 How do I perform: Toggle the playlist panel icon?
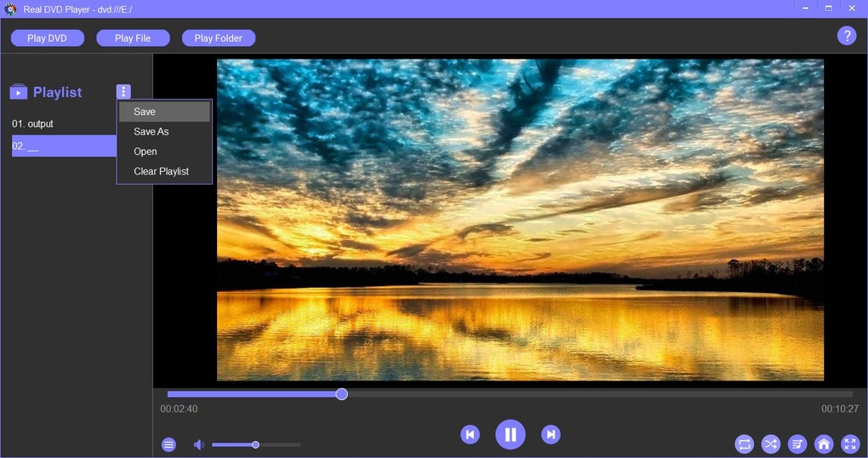point(797,444)
